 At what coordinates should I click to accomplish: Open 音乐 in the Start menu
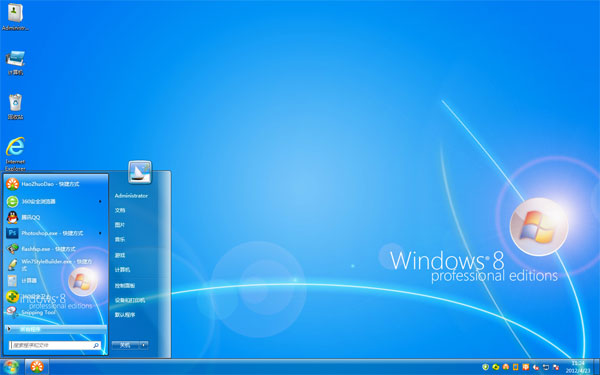click(x=120, y=240)
